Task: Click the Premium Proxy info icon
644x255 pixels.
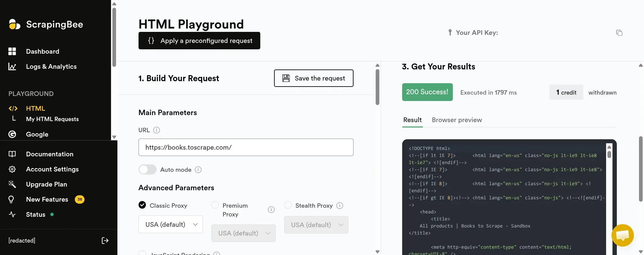Action: tap(271, 210)
